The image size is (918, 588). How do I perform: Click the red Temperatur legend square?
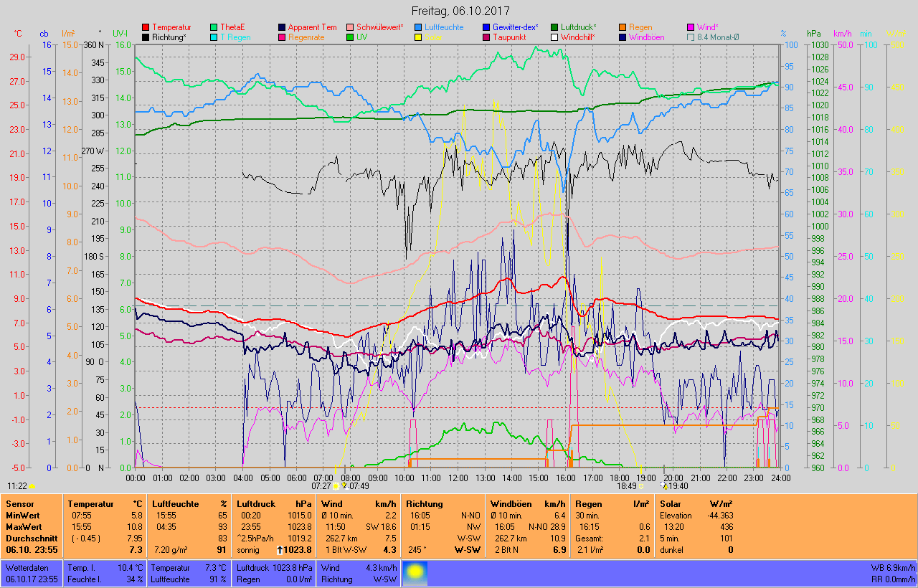coord(146,27)
